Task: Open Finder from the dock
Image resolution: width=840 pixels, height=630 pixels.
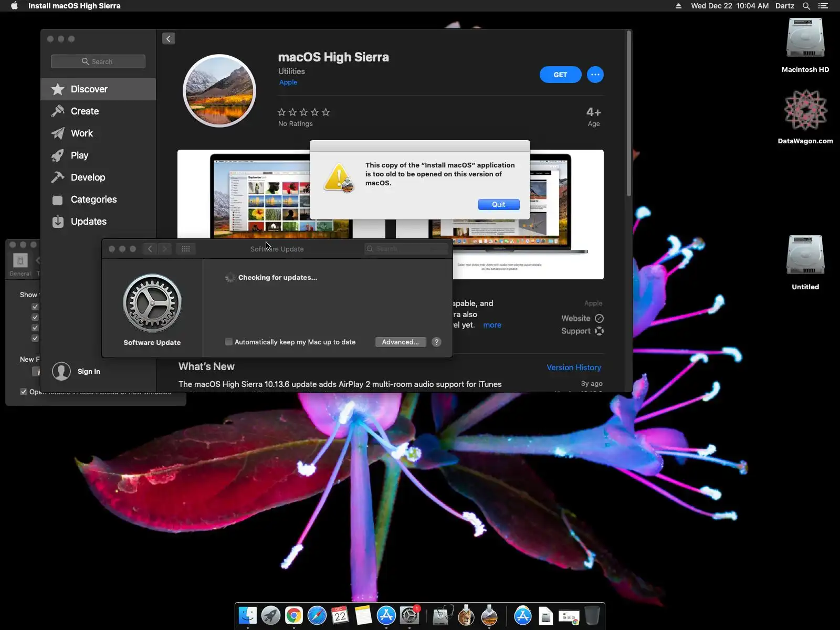Action: [248, 615]
